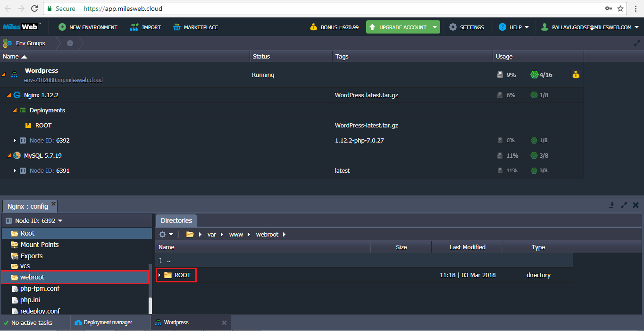Expand the config panel to full size

pyautogui.click(x=624, y=205)
